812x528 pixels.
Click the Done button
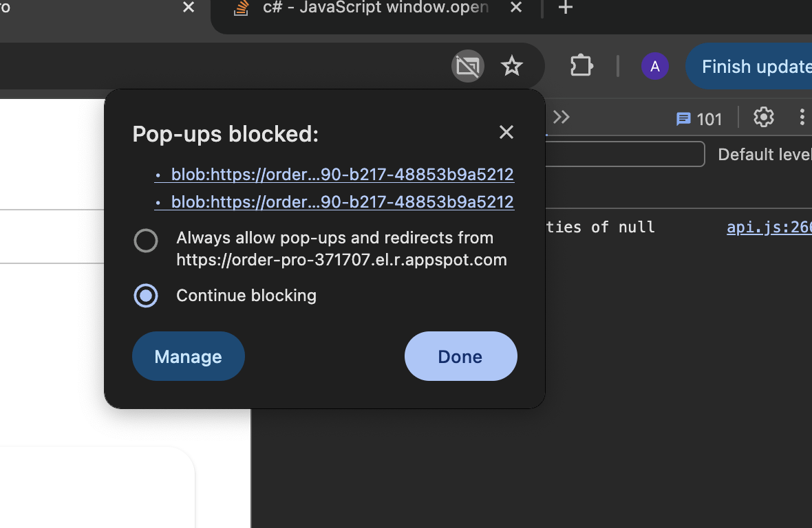[460, 356]
